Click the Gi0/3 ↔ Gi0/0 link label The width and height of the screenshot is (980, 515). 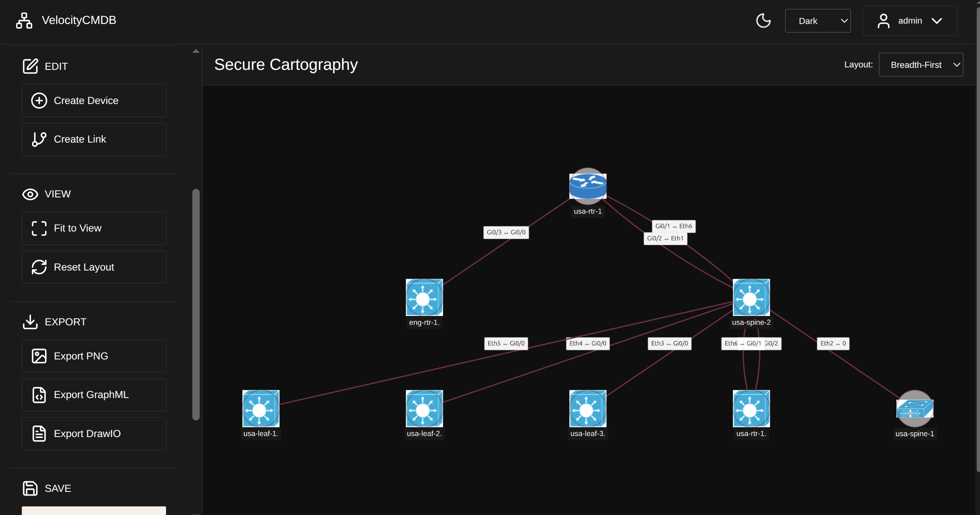(x=506, y=232)
